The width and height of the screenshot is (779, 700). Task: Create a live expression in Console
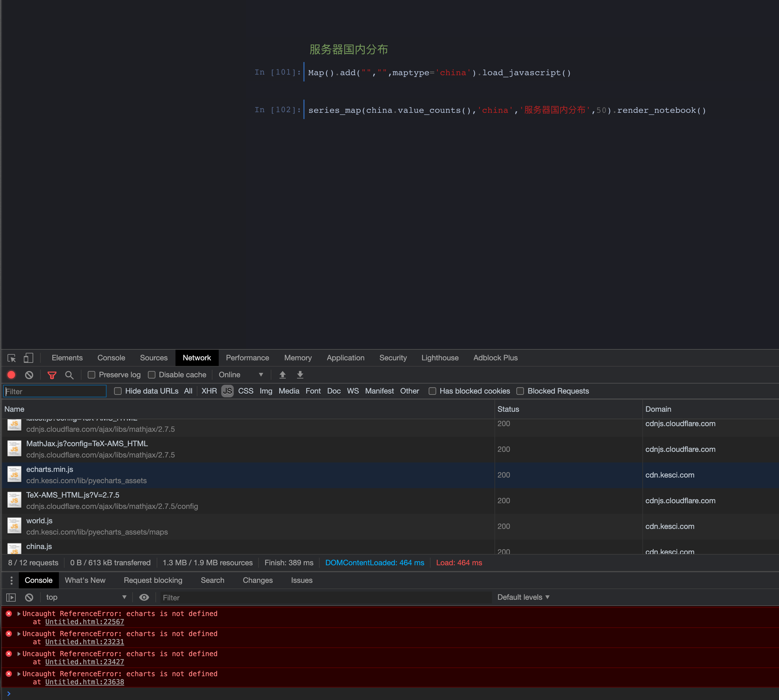coord(144,597)
